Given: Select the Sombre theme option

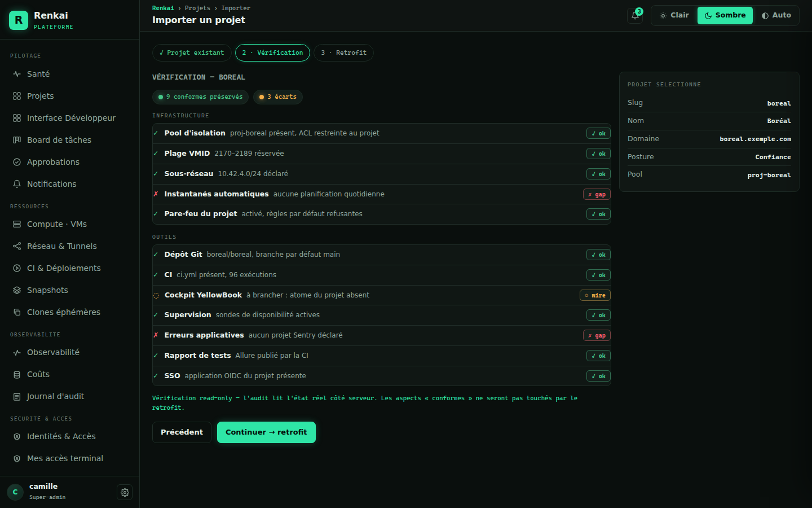Looking at the screenshot, I should pyautogui.click(x=725, y=15).
